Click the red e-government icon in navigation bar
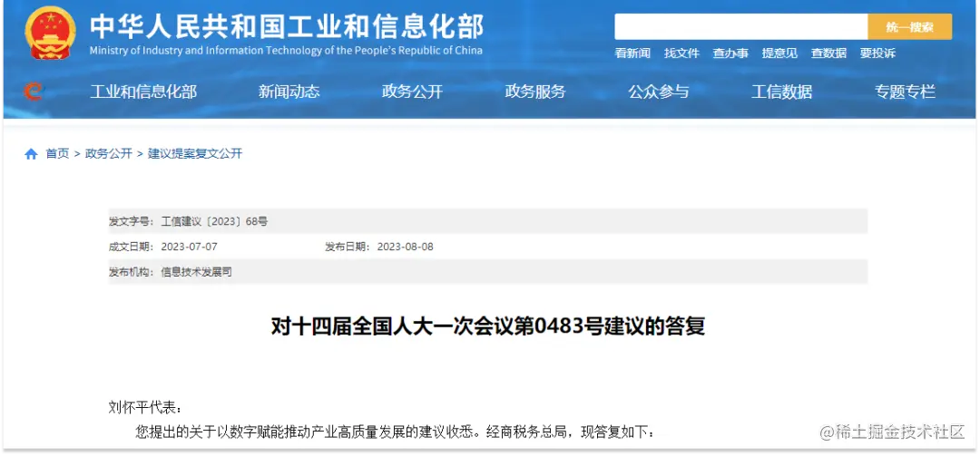Screen dimensions: 980x456 coord(33,92)
